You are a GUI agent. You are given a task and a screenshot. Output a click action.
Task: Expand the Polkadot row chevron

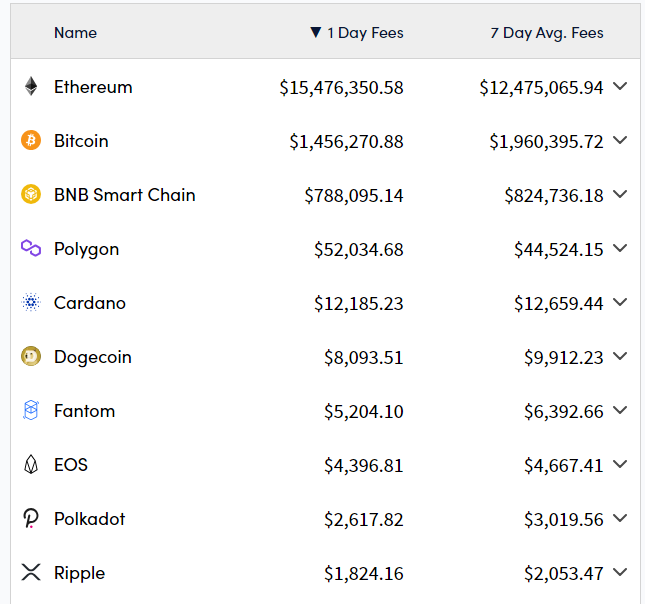click(620, 518)
